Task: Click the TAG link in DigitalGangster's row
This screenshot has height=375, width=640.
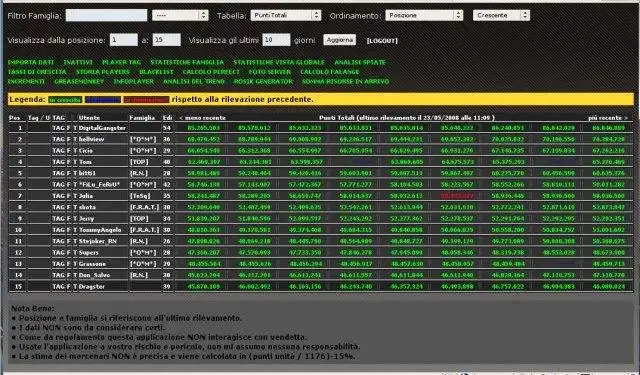Action: coord(58,128)
